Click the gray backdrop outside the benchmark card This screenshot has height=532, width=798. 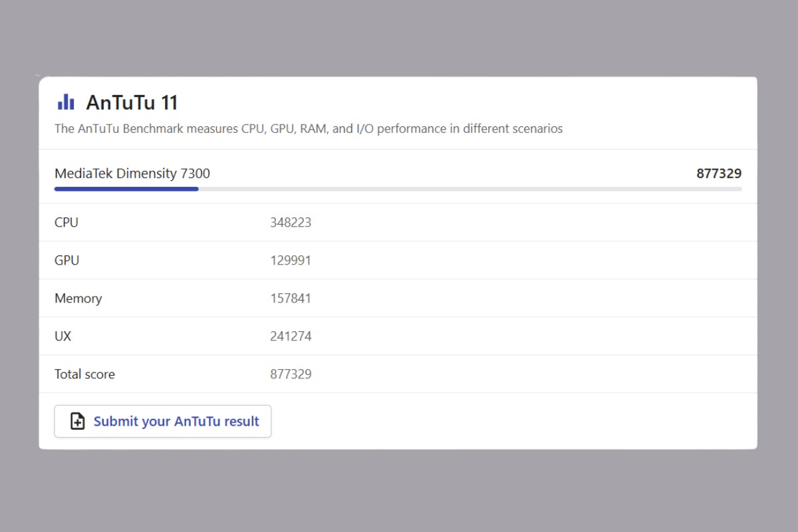point(399,492)
